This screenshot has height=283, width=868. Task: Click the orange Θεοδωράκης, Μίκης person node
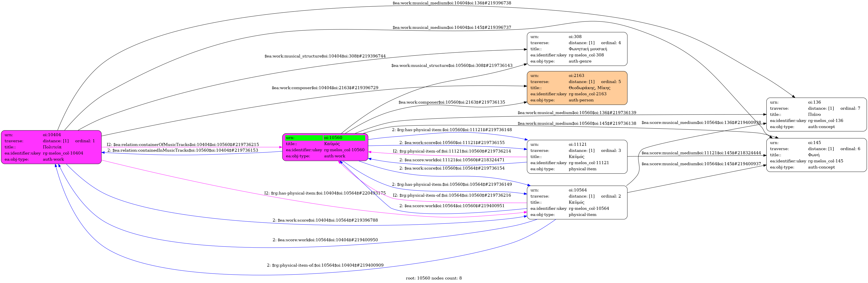coord(577,88)
